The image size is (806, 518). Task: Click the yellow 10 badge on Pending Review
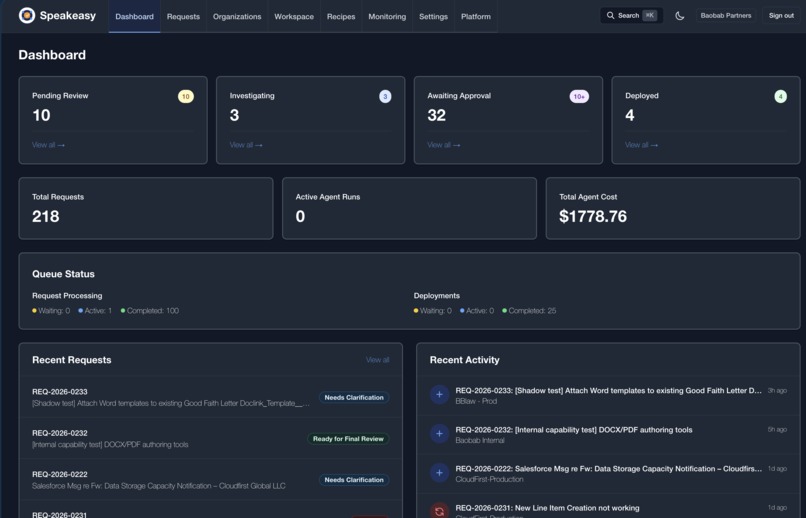pos(186,97)
